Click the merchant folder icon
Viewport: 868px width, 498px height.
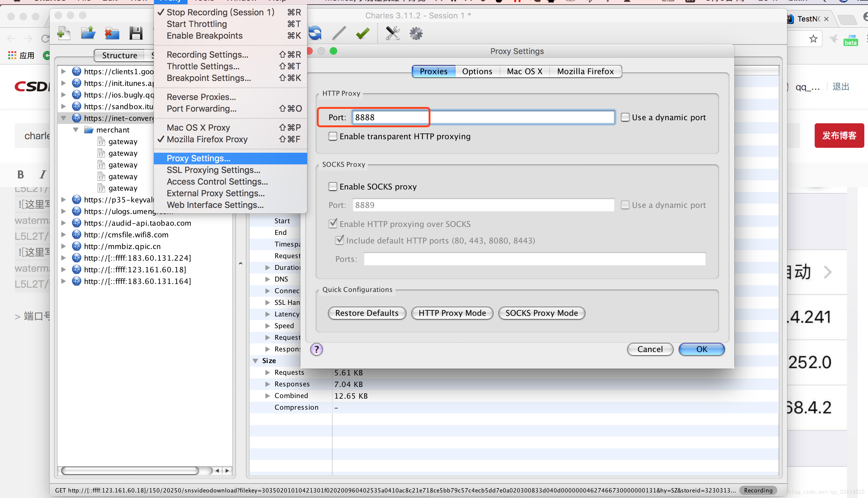tap(89, 130)
